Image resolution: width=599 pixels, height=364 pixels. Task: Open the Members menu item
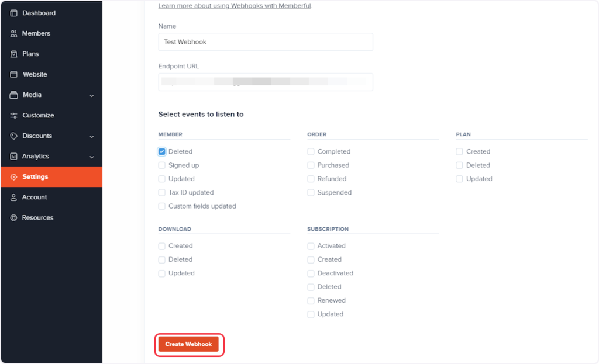point(36,33)
